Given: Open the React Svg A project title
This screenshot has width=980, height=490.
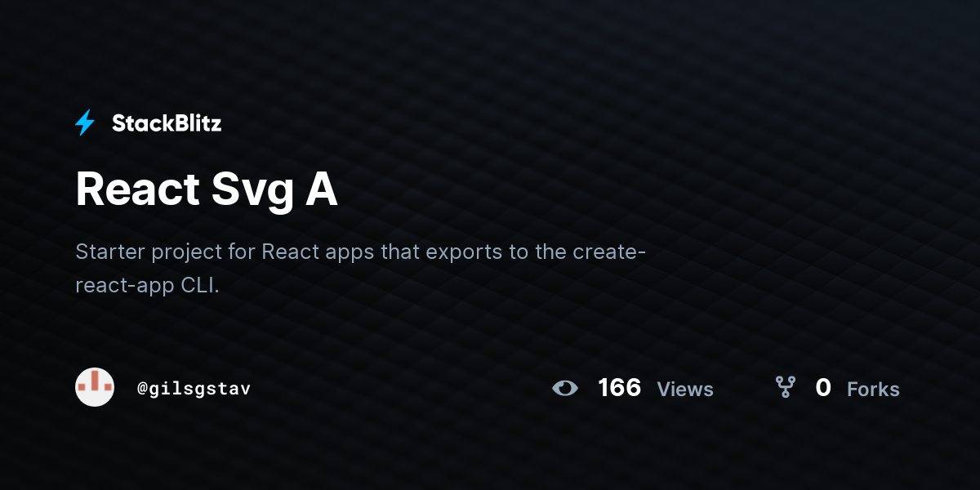Looking at the screenshot, I should [x=207, y=189].
